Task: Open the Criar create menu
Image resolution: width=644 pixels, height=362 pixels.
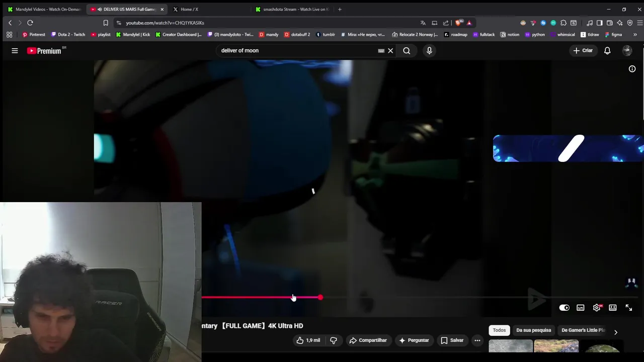Action: pyautogui.click(x=583, y=50)
